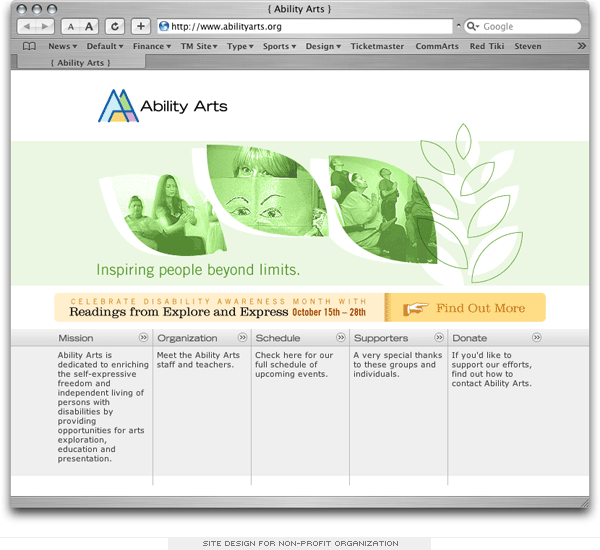This screenshot has width=600, height=550.
Task: Click the globe icon in the address bar
Action: point(164,26)
